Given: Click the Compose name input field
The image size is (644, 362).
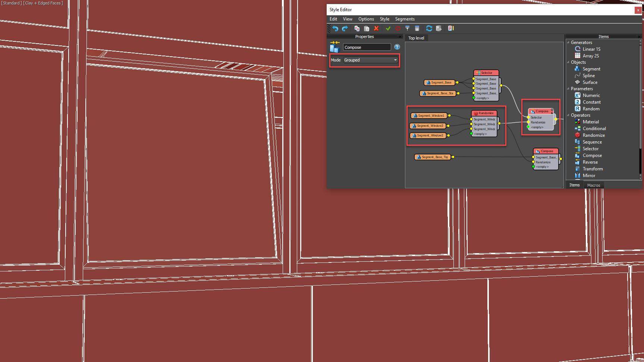Looking at the screenshot, I should pos(367,47).
